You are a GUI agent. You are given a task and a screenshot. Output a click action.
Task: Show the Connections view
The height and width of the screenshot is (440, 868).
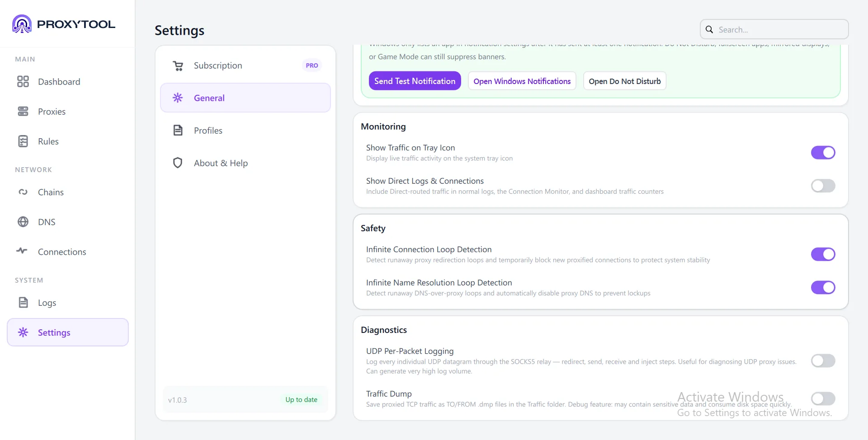pos(68,252)
